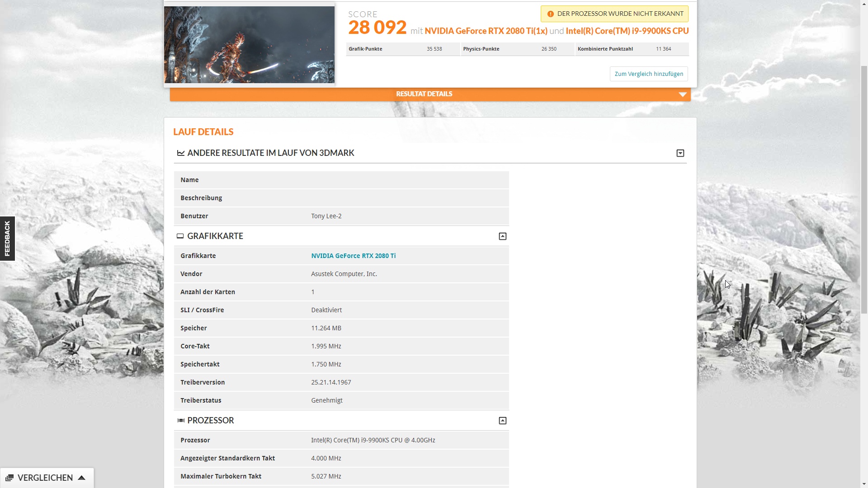The width and height of the screenshot is (868, 488).
Task: Click the Lauf Details heading
Action: (x=203, y=132)
